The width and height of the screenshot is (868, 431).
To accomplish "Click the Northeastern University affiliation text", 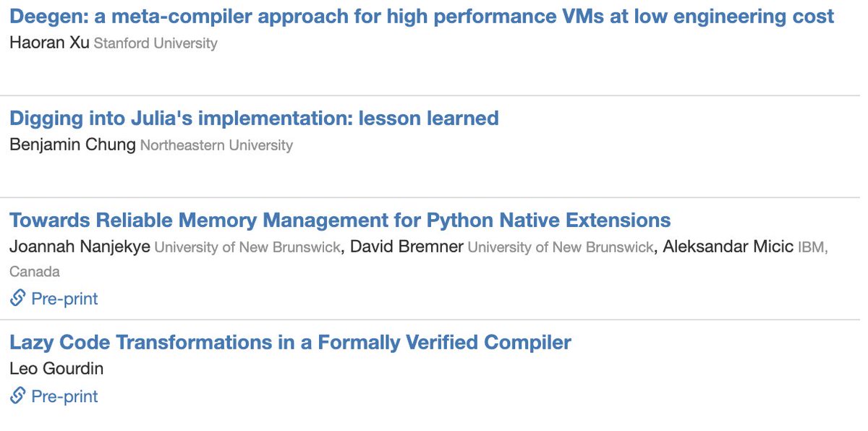I will [216, 145].
